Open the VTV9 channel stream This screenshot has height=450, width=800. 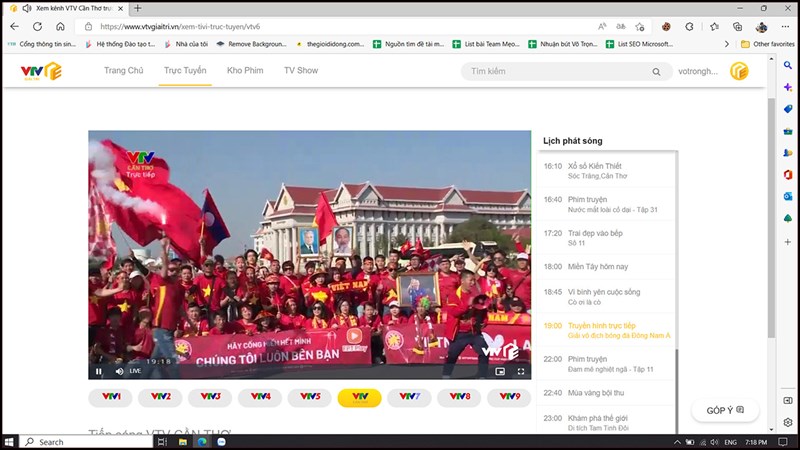(509, 397)
